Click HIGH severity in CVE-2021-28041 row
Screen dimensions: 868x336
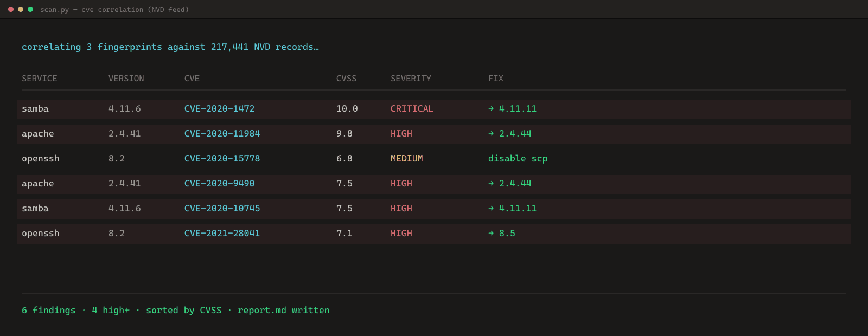(401, 234)
